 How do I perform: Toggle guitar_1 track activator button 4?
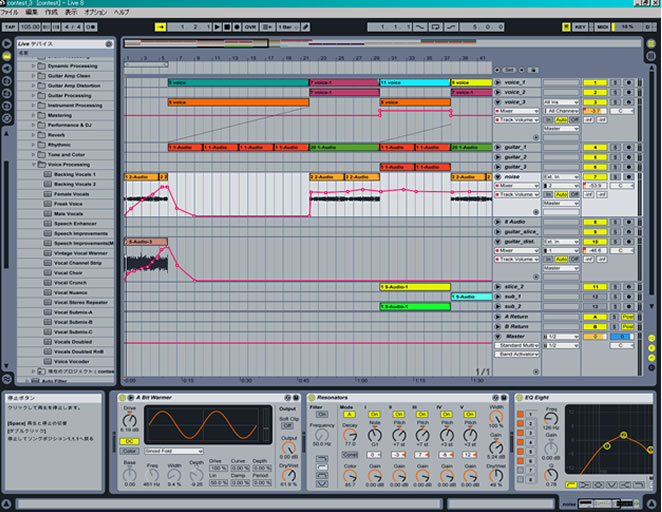click(x=595, y=148)
